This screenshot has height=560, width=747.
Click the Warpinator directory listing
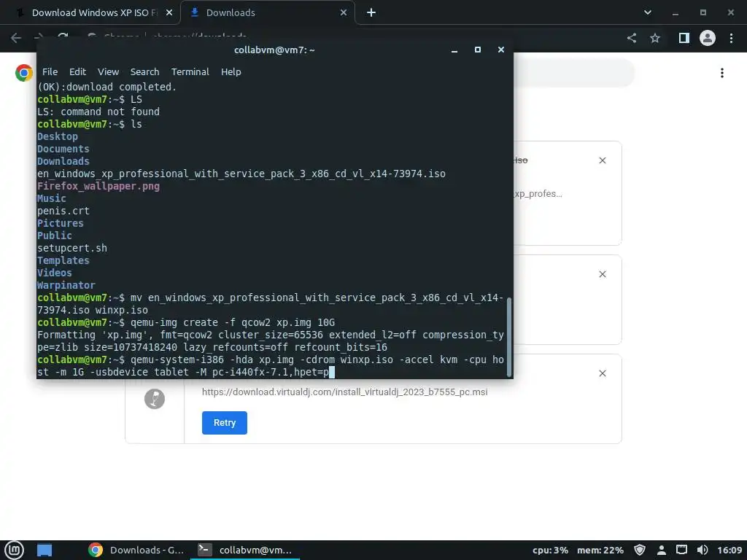tap(66, 285)
